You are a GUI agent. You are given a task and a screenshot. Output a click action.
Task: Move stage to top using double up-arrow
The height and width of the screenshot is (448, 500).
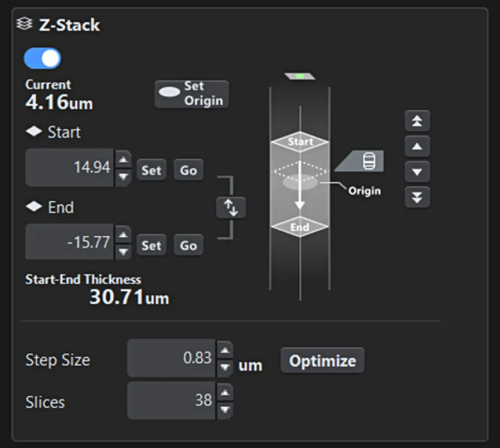[x=418, y=121]
